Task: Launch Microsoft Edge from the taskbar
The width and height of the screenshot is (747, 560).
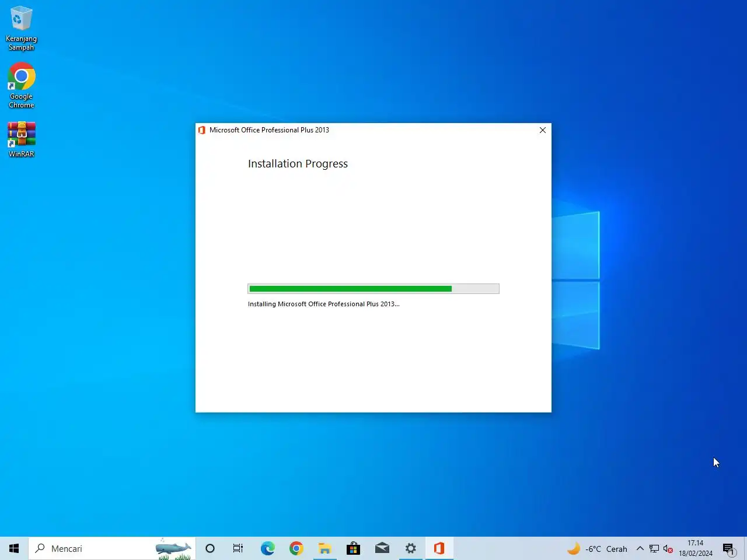Action: pos(267,548)
